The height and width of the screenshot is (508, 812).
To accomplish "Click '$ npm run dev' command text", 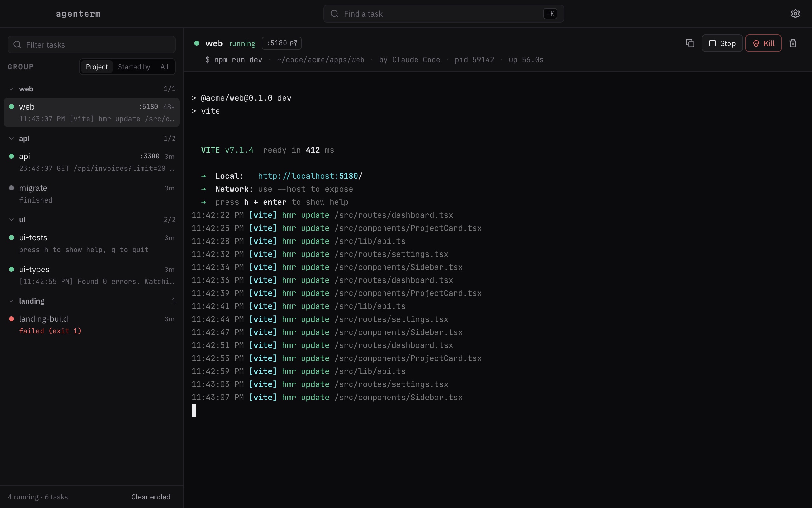I will coord(234,60).
